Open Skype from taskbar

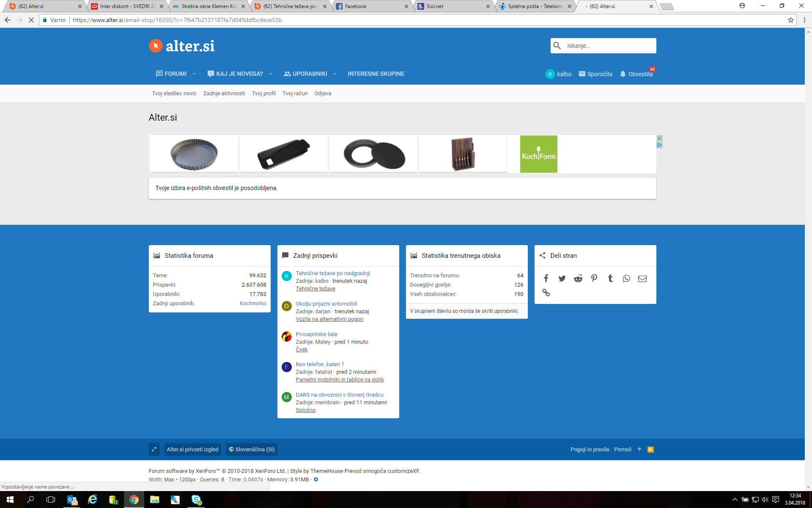coord(196,500)
